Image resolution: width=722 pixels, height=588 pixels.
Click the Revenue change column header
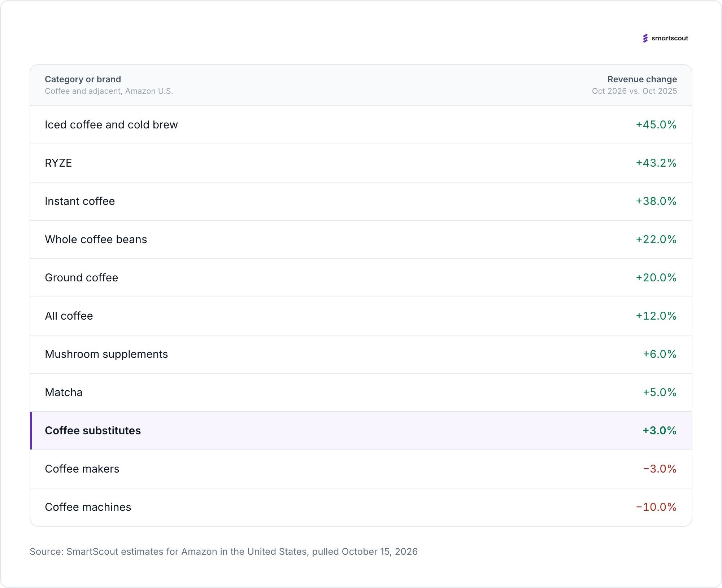tap(642, 79)
